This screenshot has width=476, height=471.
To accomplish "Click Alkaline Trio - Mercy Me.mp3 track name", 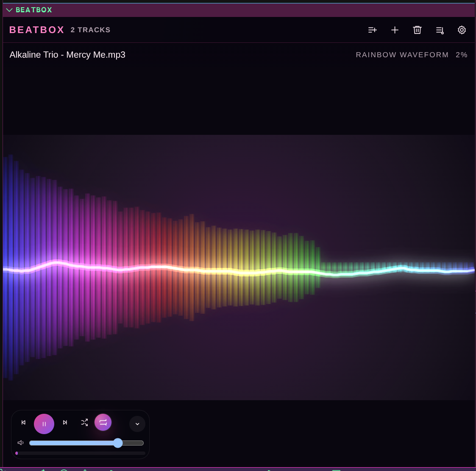I will 67,55.
